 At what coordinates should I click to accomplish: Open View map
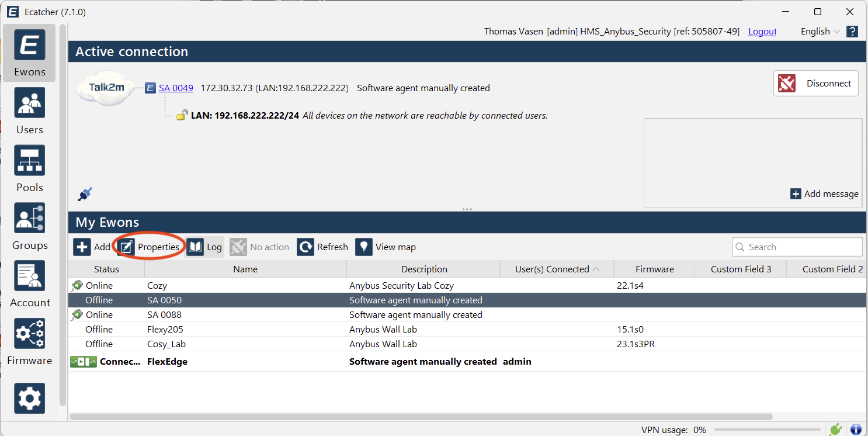[x=386, y=247]
